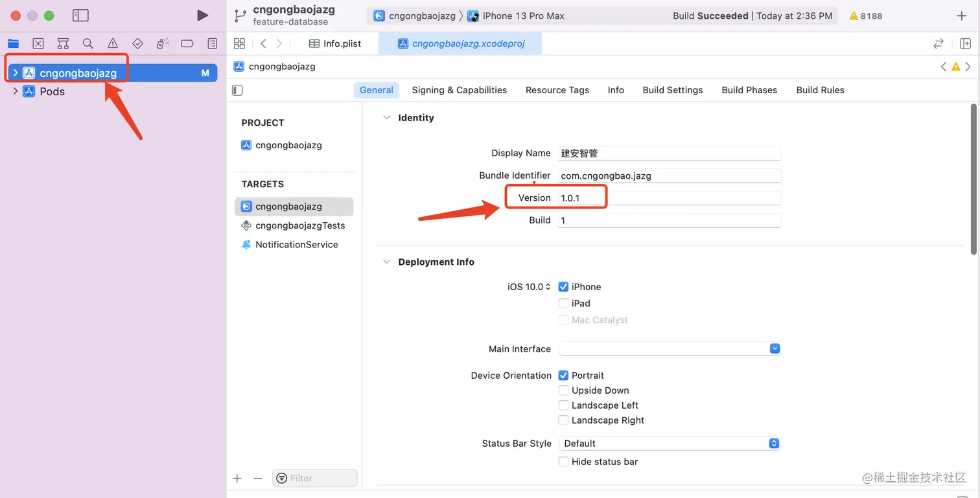The image size is (980, 498).
Task: Open the Build Rules tab
Action: tap(821, 90)
